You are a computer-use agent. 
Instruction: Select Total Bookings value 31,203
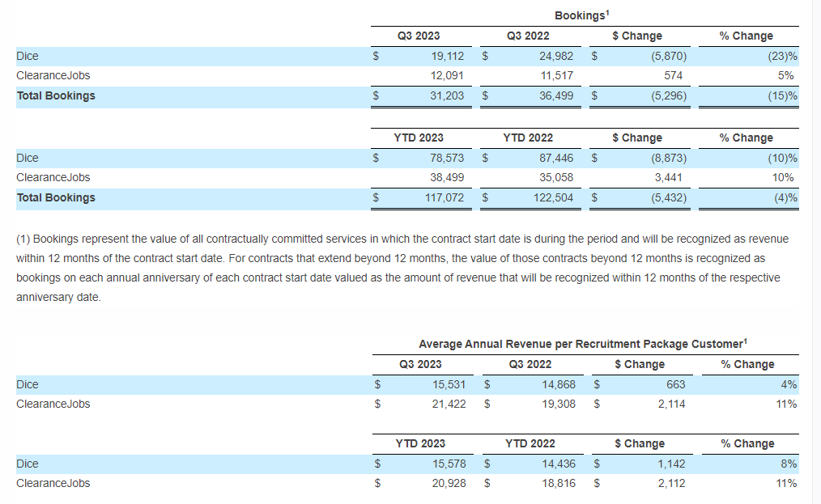447,95
